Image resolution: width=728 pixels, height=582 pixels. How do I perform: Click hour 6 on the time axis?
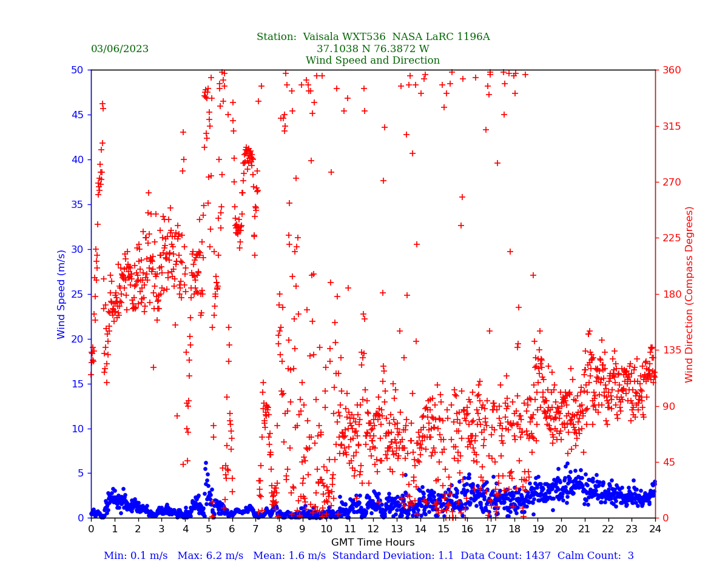coord(232,529)
